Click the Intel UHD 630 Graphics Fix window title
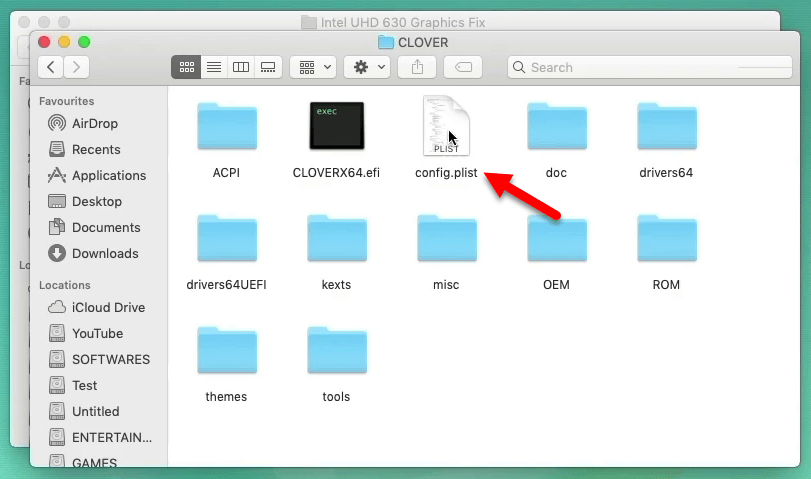 [x=403, y=23]
